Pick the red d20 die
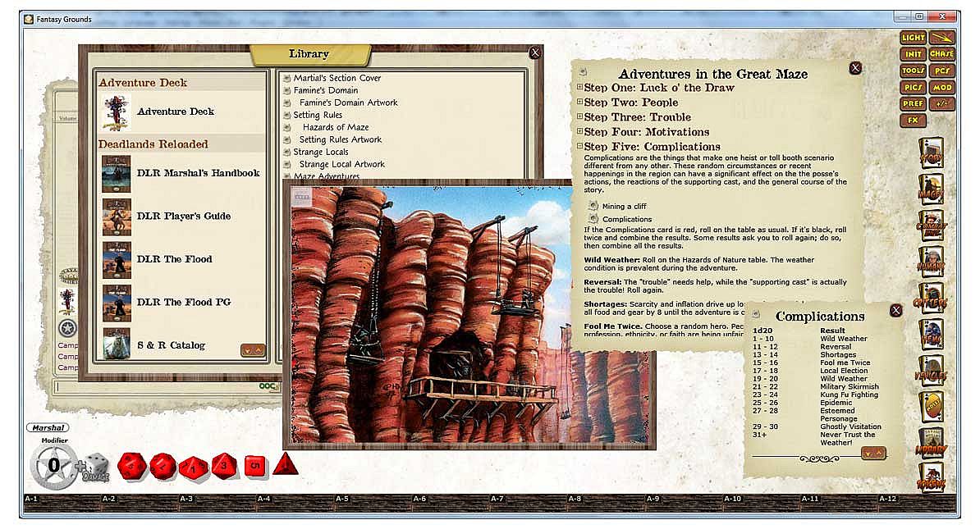Viewport: 980px width, 529px height. 132,467
